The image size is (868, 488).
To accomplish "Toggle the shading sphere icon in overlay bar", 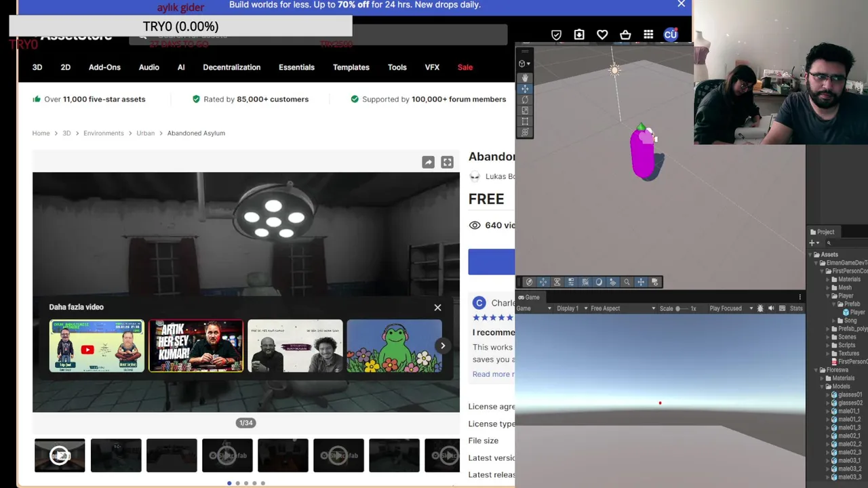I will (599, 282).
